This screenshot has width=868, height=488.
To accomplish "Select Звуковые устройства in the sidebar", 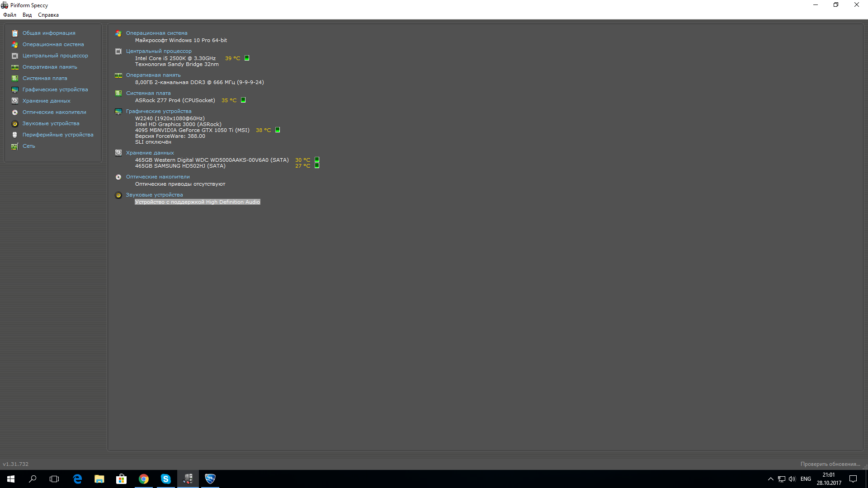I will (x=51, y=123).
